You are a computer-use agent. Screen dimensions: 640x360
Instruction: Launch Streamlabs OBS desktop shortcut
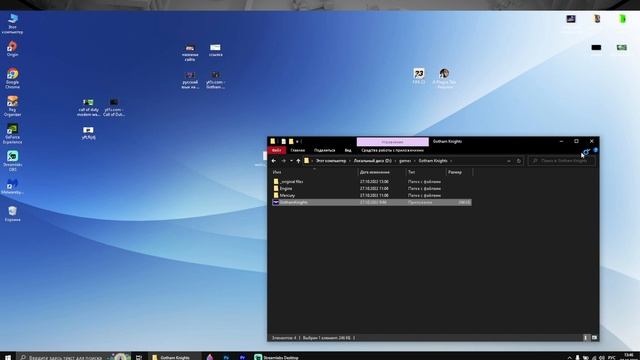click(12, 161)
